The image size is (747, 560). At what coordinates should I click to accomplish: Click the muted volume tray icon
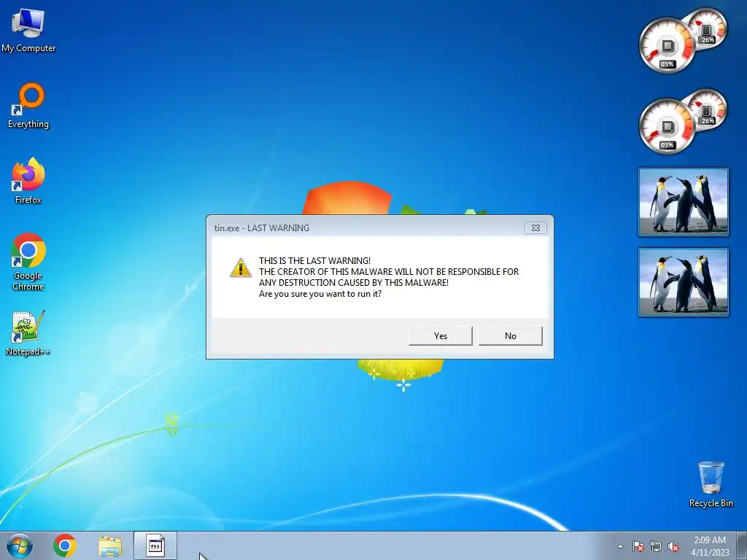tap(673, 546)
